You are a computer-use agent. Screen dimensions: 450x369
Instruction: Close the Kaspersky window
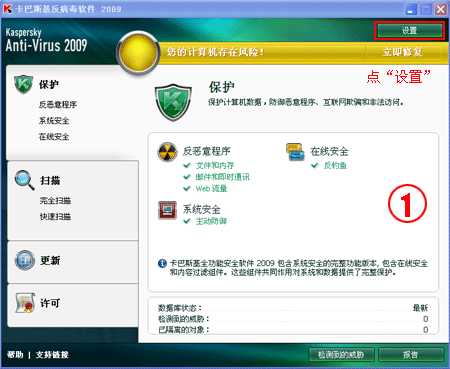[441, 9]
